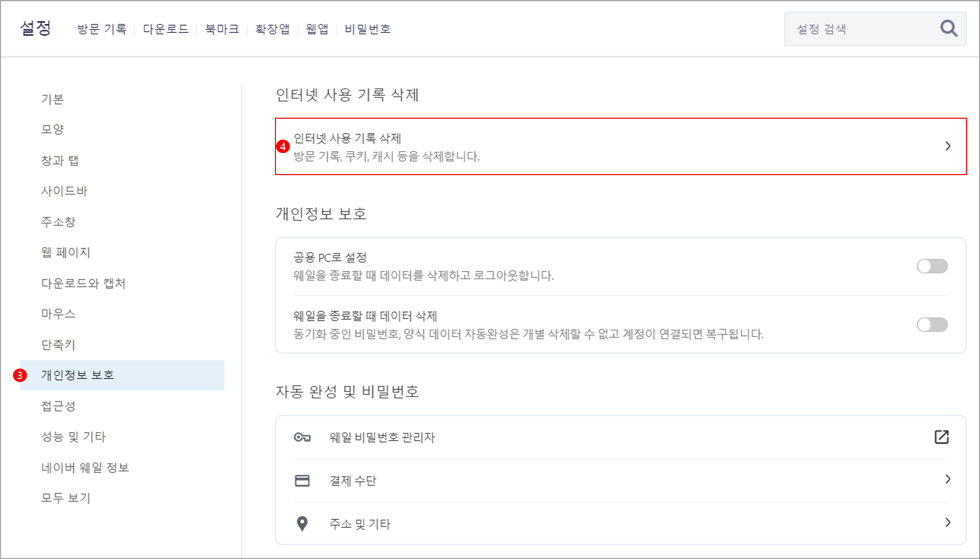This screenshot has width=980, height=559.
Task: Expand 인터넷 사용 기록 삭제 chevron
Action: coord(948,146)
